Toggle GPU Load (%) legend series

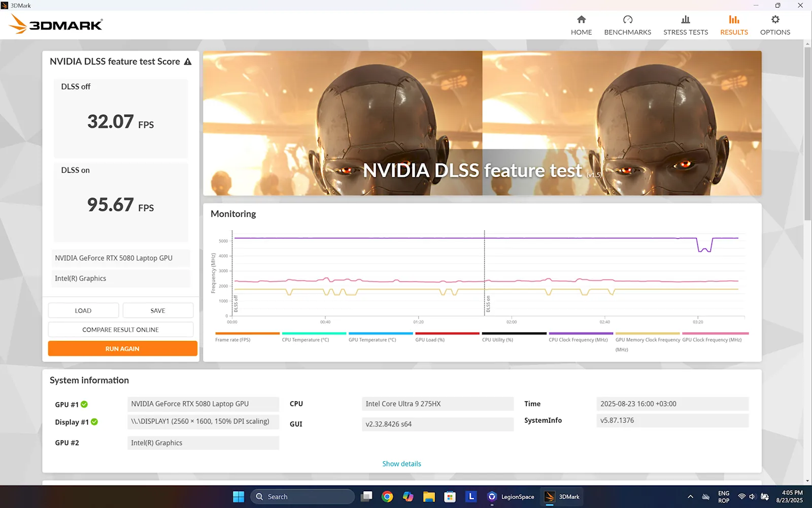click(447, 337)
